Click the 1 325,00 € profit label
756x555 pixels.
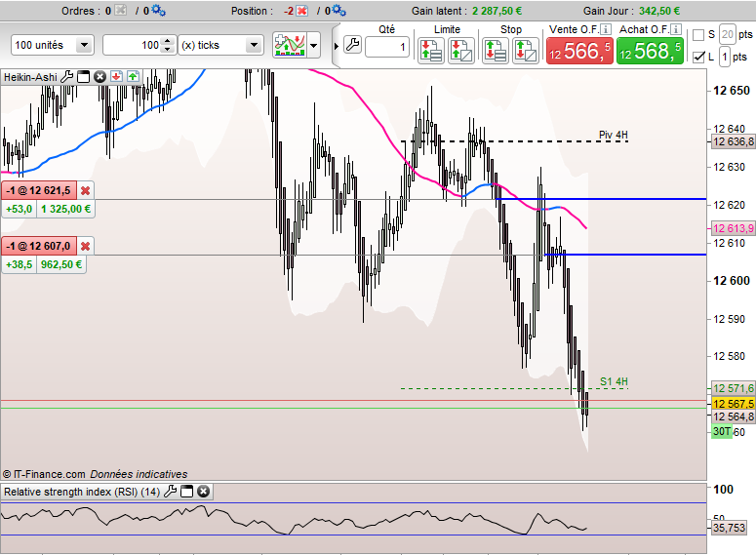[x=65, y=210]
